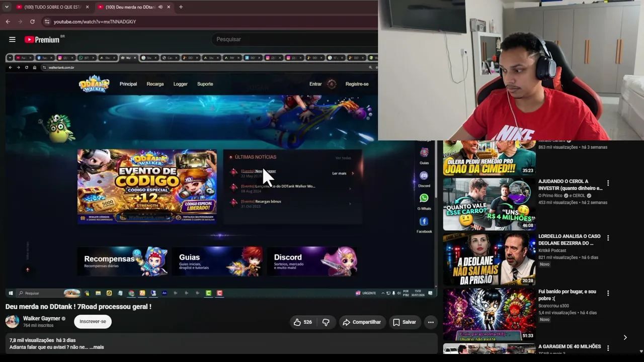Screen dimensions: 644x362
Task: Click 'Ler mais' on first news item
Action: 340,173
